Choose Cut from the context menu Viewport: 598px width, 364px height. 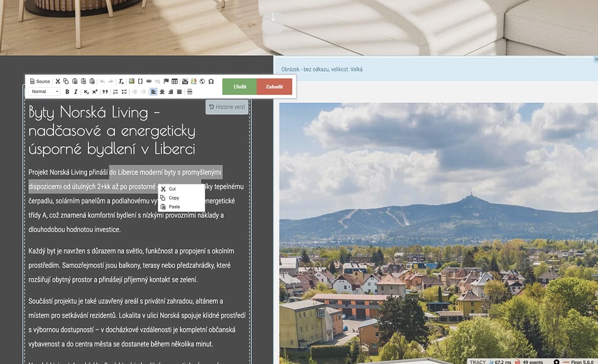point(171,189)
